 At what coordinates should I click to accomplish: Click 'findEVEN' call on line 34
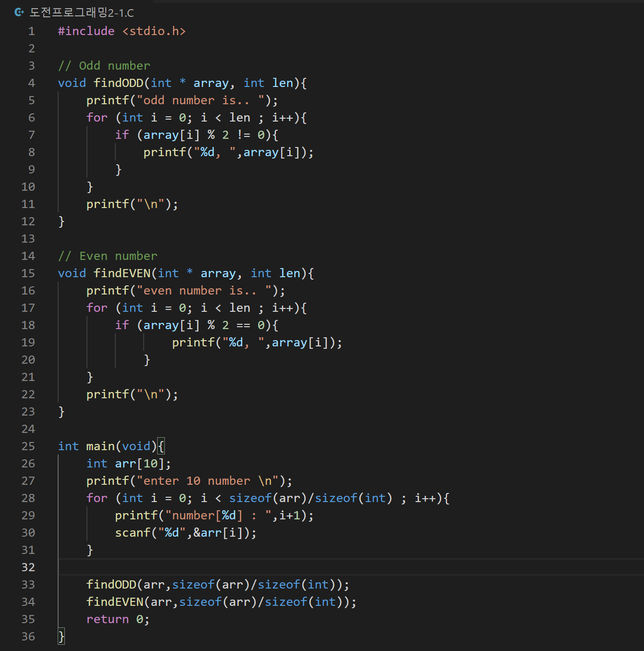tap(115, 602)
